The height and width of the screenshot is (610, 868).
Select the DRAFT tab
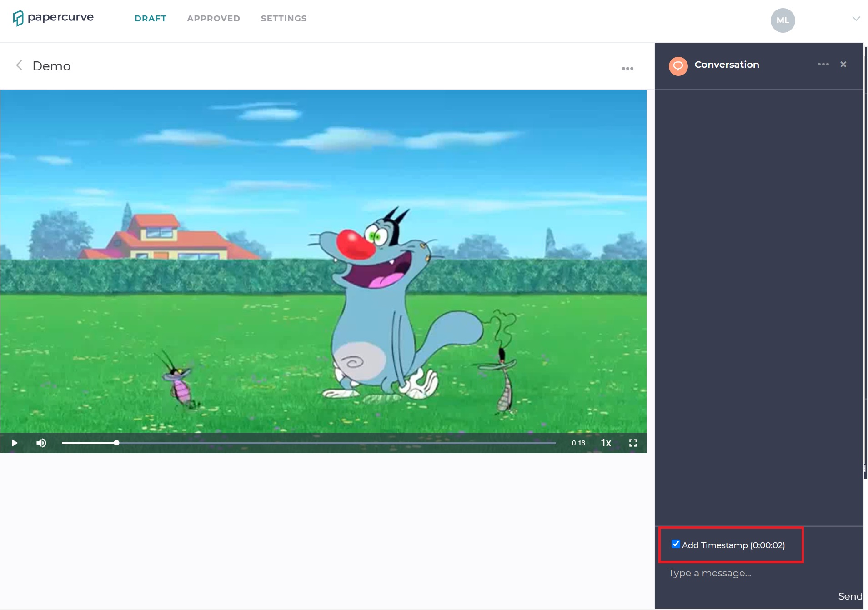[150, 18]
